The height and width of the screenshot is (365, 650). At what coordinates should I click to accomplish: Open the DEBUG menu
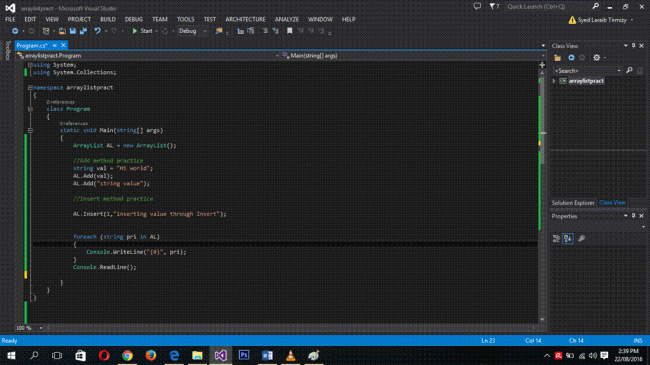tap(134, 19)
